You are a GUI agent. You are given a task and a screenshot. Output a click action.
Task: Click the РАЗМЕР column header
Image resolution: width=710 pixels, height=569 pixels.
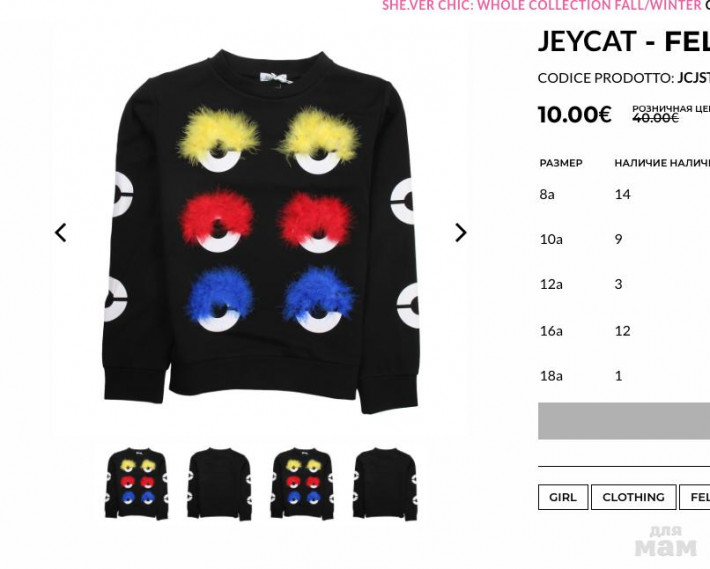click(x=561, y=163)
